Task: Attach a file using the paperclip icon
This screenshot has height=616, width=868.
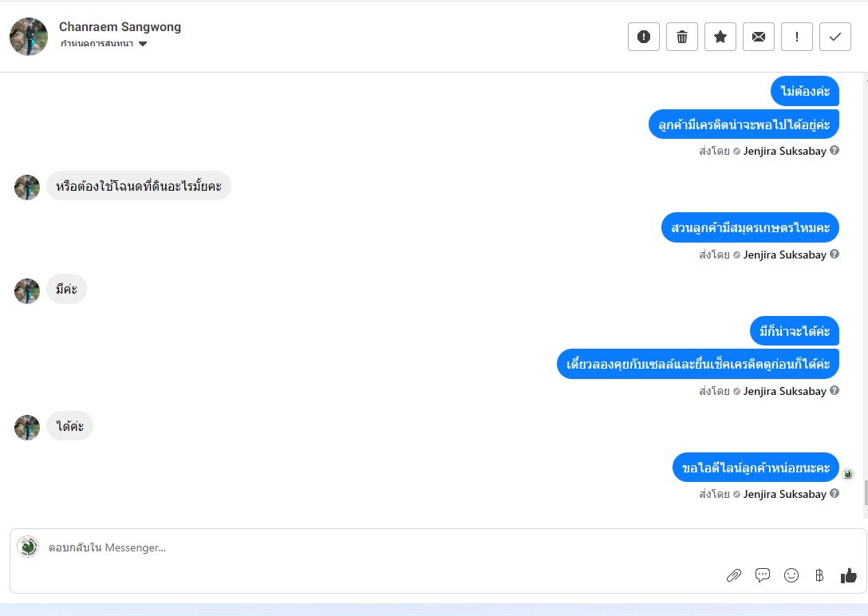Action: pyautogui.click(x=733, y=575)
